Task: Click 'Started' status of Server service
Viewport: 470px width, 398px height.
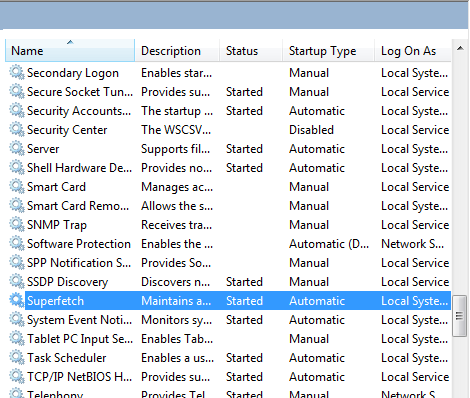Action: (x=244, y=149)
